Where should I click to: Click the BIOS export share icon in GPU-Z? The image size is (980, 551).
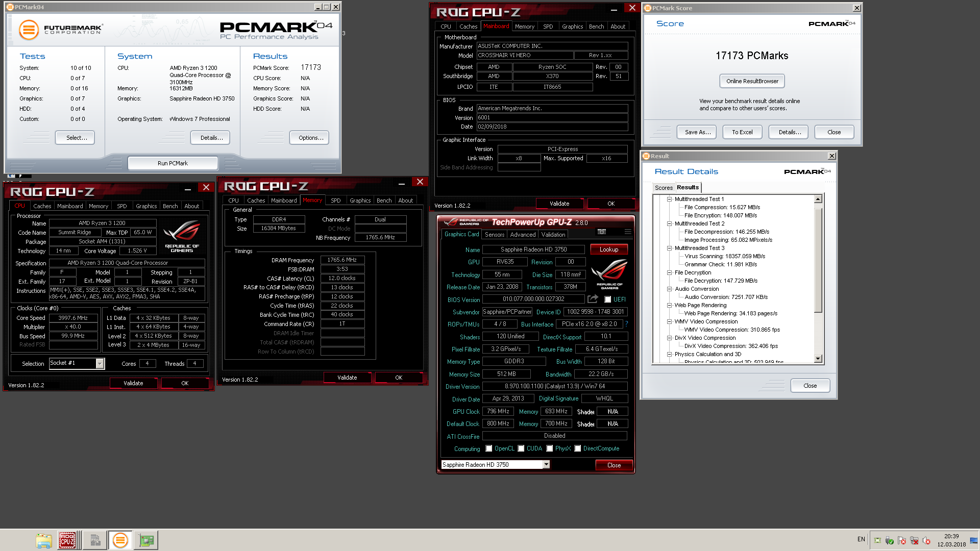(x=593, y=299)
